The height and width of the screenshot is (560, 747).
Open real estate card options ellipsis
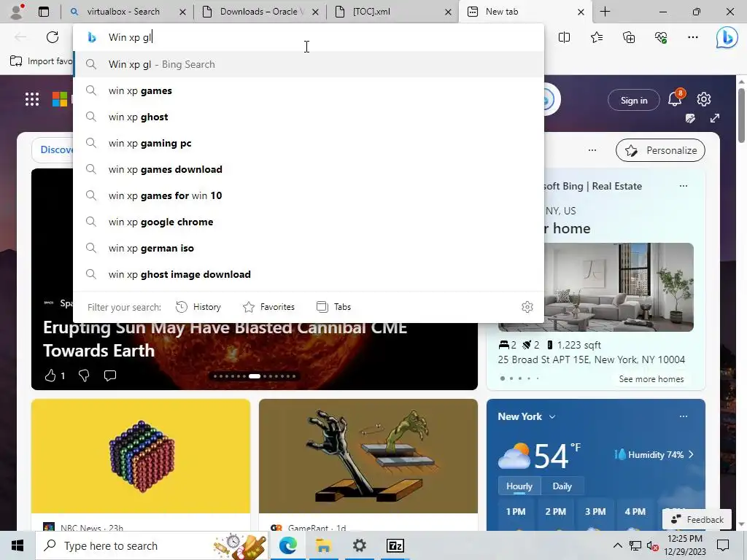point(683,186)
